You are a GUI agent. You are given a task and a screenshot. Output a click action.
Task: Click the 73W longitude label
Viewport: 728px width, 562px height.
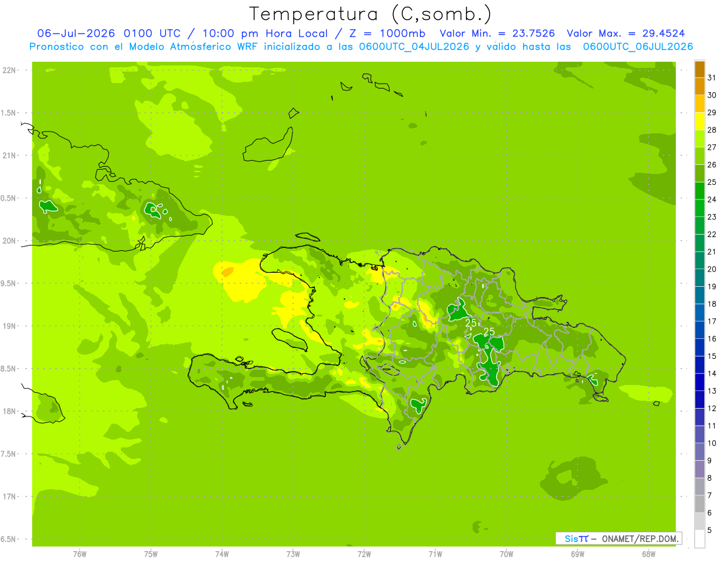coord(293,554)
